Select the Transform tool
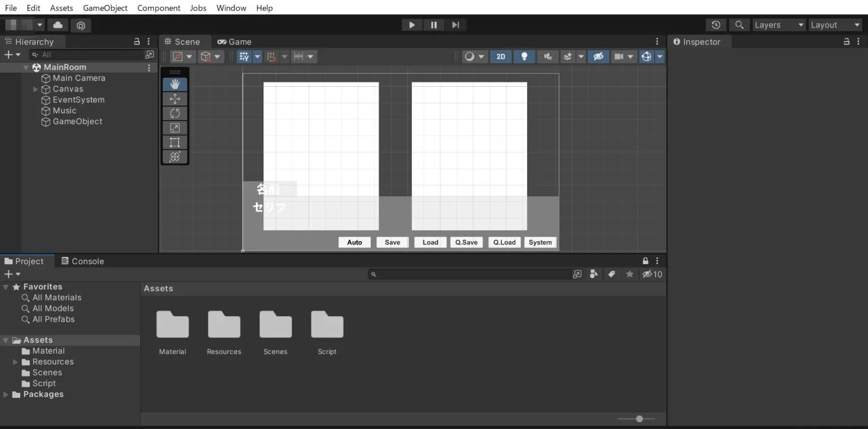This screenshot has width=868, height=429. [x=175, y=157]
